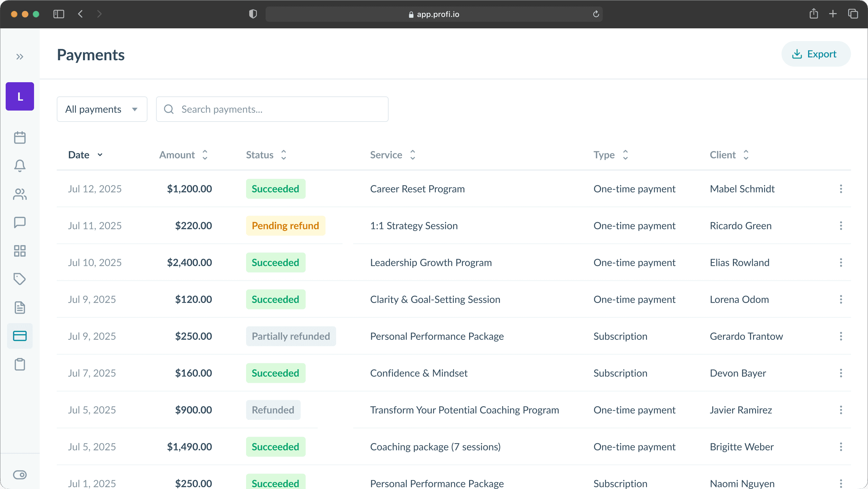Open the clients people icon in the sidebar
Image resolution: width=868 pixels, height=489 pixels.
(20, 194)
